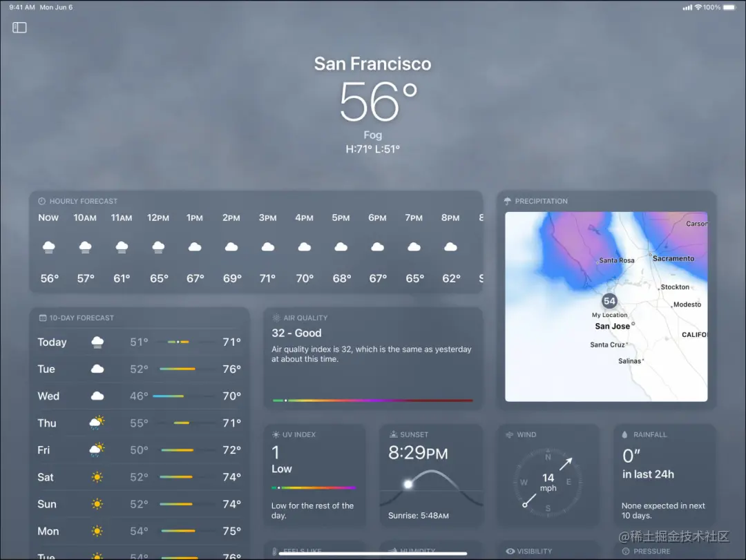Screen dimensions: 746x560
Task: Tap the Visibility eye icon
Action: 510,551
